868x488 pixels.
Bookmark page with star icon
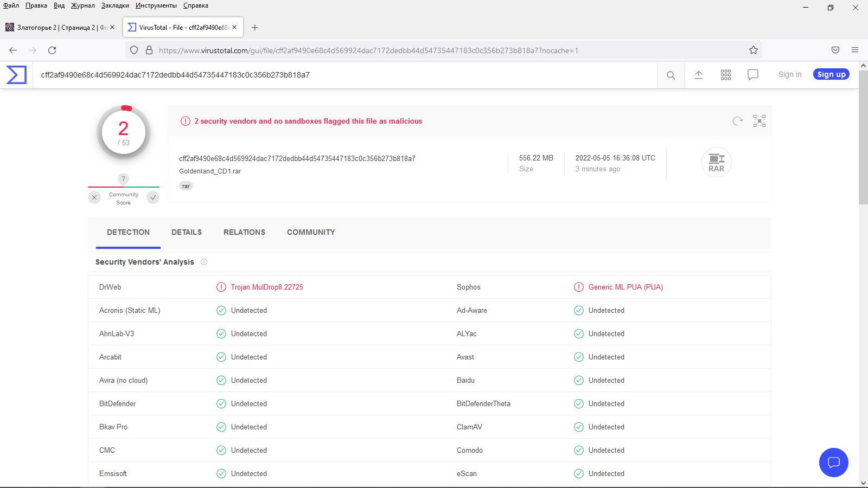(x=754, y=50)
